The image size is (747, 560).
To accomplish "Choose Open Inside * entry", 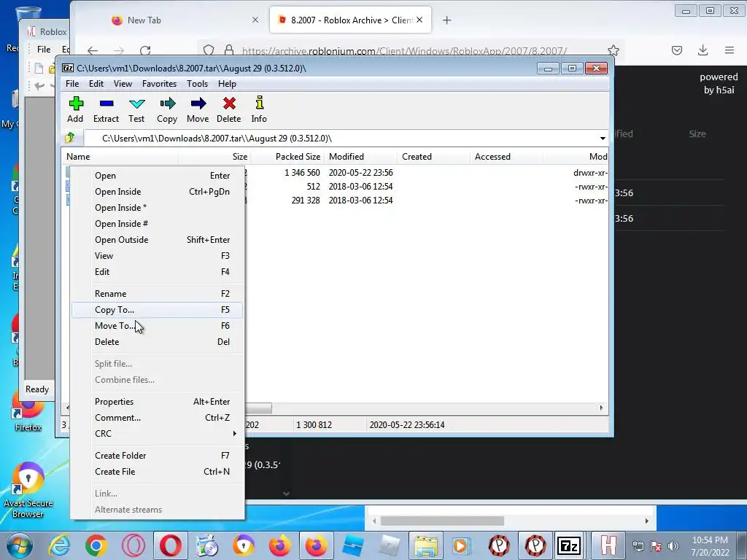I will click(x=158, y=208).
